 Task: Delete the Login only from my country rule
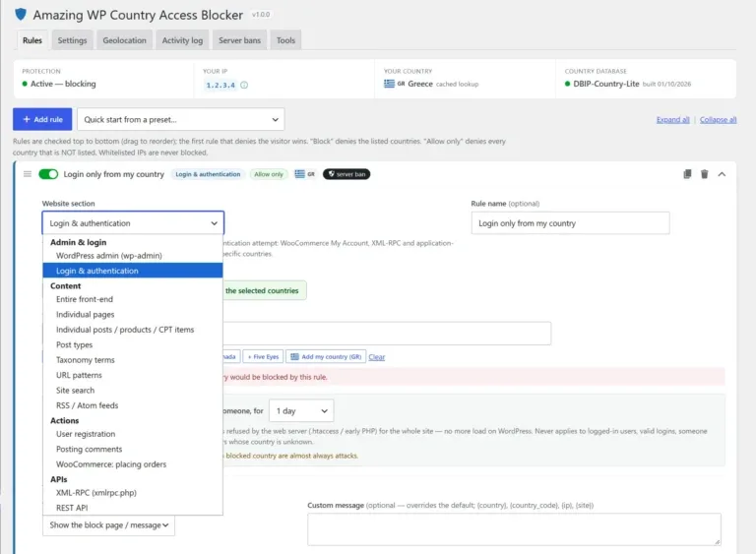click(x=705, y=174)
